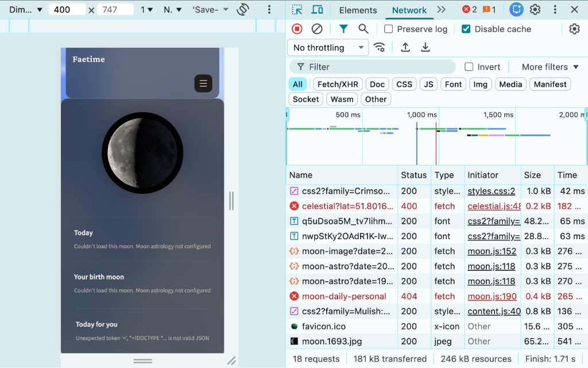This screenshot has height=368, width=588.
Task: Open the celestial.js initiator link
Action: click(x=494, y=206)
